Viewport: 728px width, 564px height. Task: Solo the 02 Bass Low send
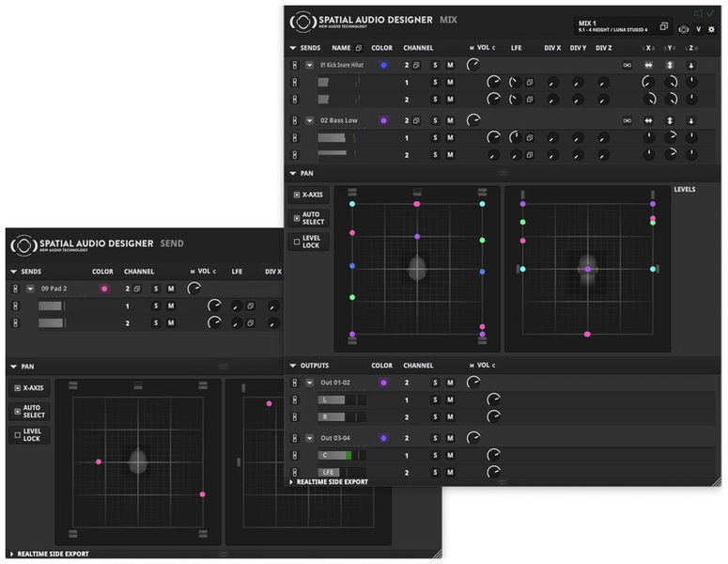(x=435, y=121)
